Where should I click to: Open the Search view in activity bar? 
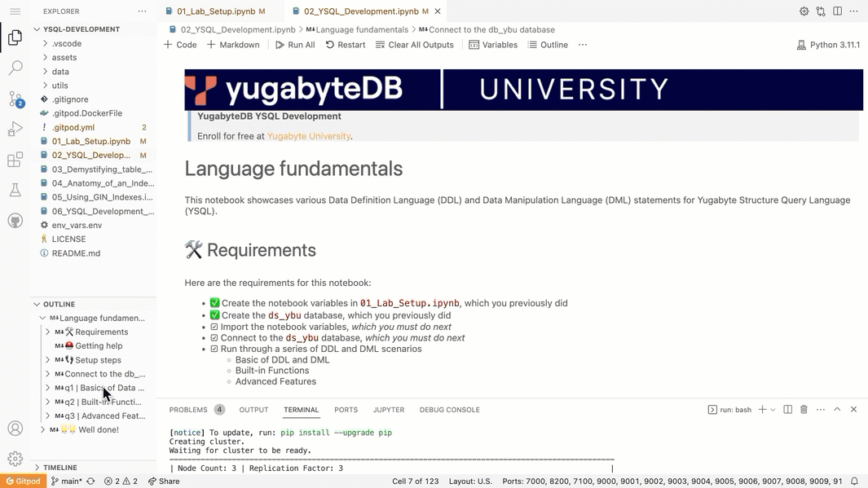(x=15, y=68)
